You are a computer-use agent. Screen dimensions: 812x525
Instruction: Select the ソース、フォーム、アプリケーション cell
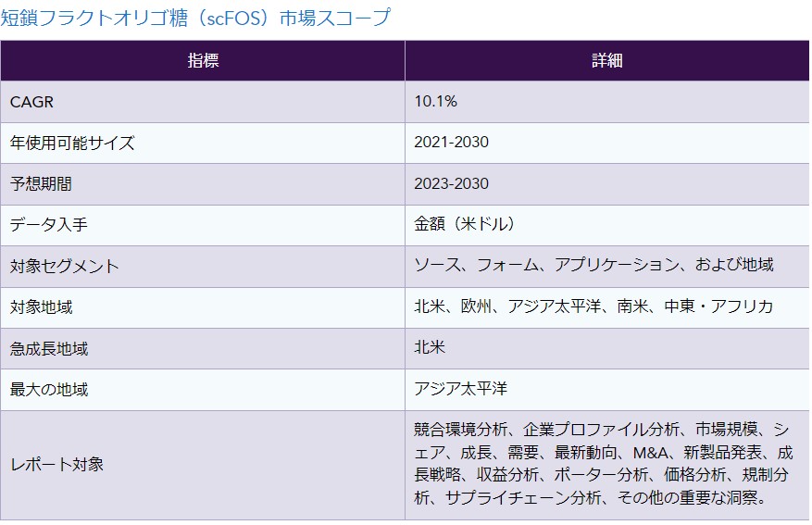[607, 267]
